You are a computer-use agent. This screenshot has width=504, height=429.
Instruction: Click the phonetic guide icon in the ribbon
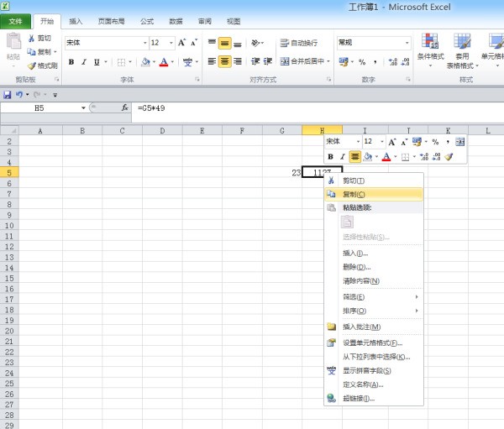pos(187,61)
